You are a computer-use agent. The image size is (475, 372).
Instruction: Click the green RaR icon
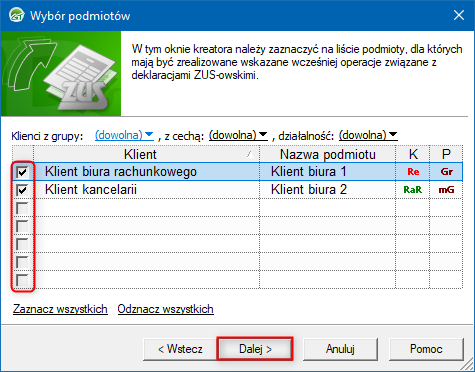[413, 190]
